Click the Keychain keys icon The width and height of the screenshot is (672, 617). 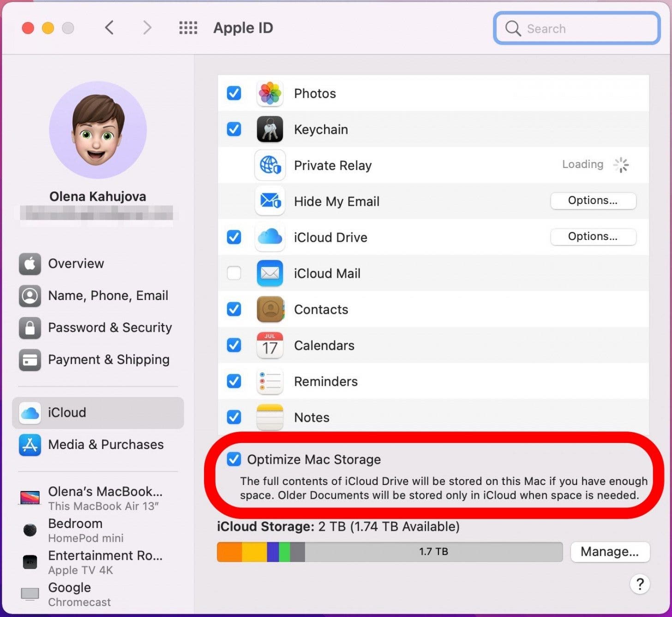click(270, 129)
